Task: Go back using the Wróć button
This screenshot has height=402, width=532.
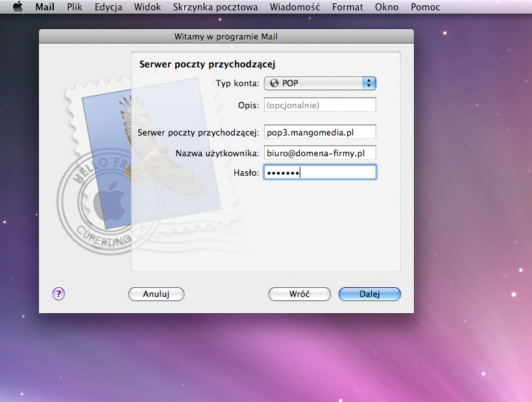Action: click(300, 294)
